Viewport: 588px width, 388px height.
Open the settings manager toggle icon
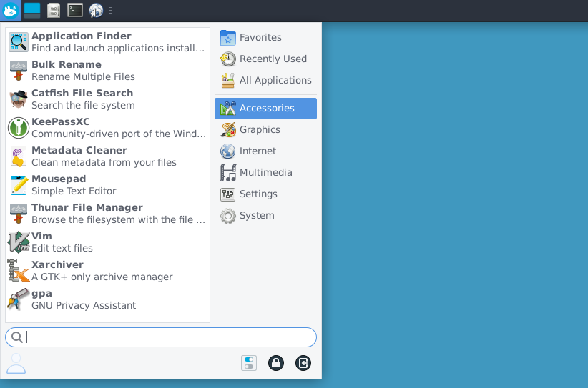coord(249,363)
